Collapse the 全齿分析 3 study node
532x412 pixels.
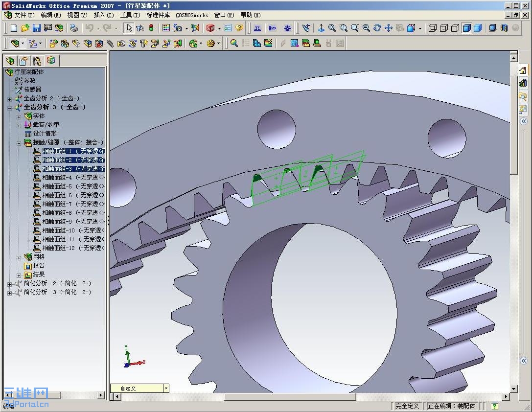(x=9, y=108)
